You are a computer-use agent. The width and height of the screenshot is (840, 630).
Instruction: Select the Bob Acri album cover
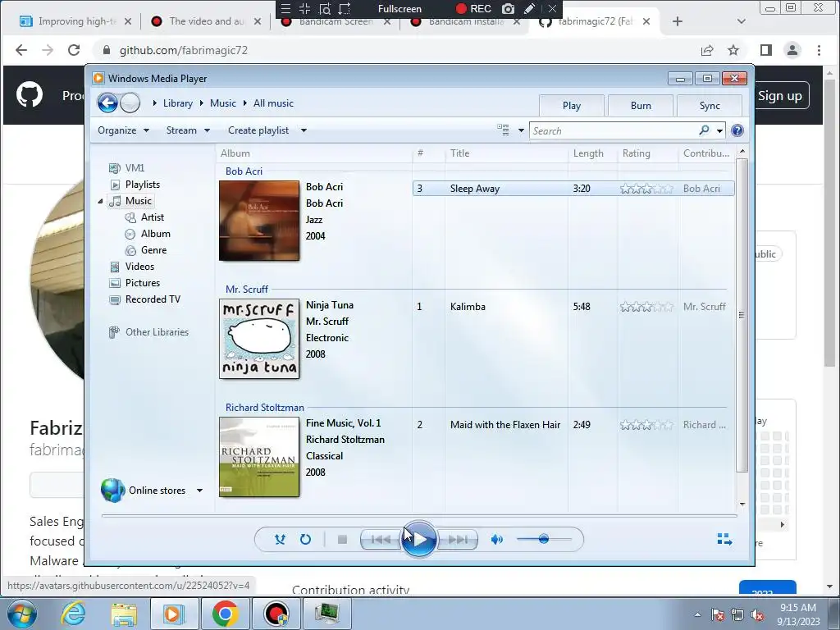coord(259,221)
